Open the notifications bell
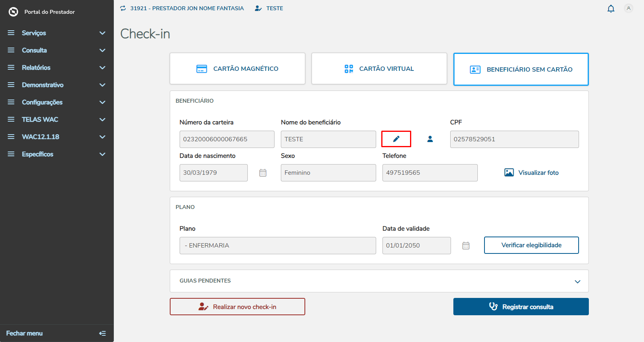644x342 pixels. point(611,9)
